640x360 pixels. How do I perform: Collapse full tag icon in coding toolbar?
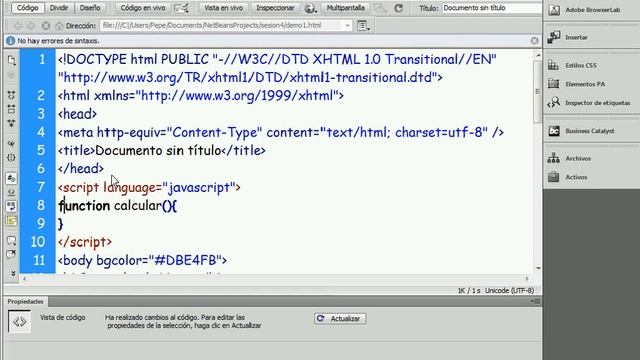click(11, 95)
